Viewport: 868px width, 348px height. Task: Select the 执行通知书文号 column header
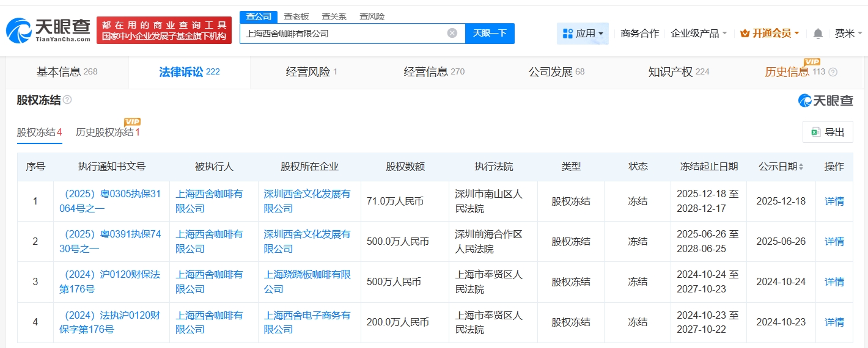click(x=112, y=167)
